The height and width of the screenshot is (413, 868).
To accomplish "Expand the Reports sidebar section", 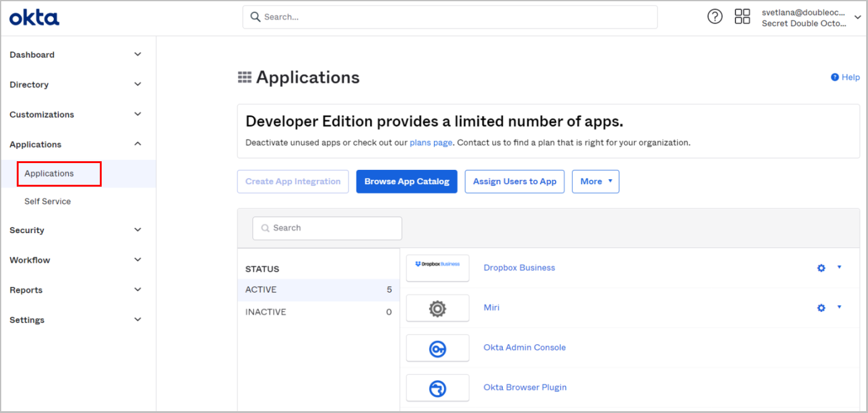I will click(138, 290).
